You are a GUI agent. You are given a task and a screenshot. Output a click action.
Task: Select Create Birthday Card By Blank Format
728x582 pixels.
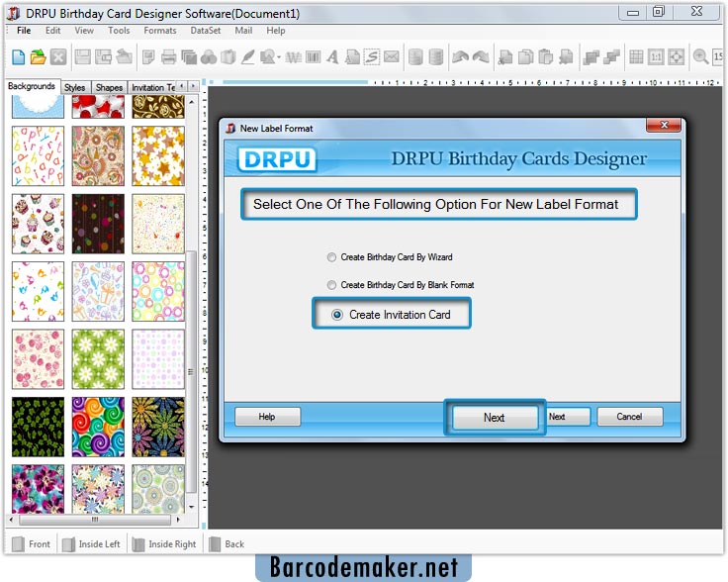click(x=401, y=285)
